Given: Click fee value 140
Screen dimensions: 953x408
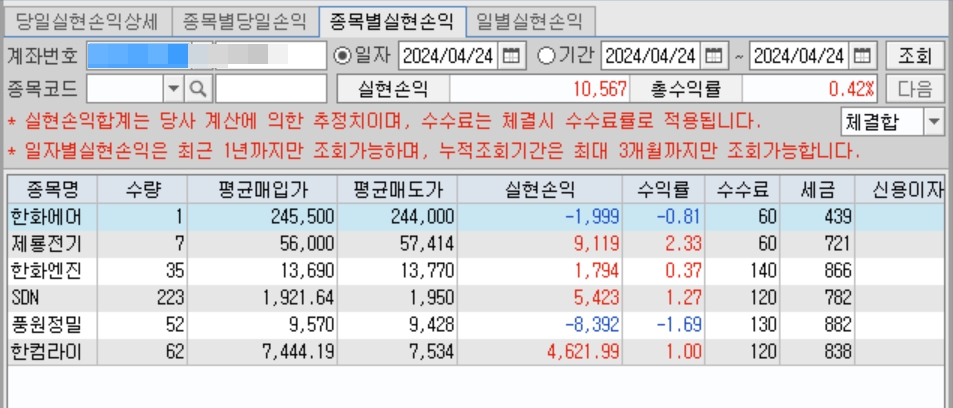Looking at the screenshot, I should (762, 271).
